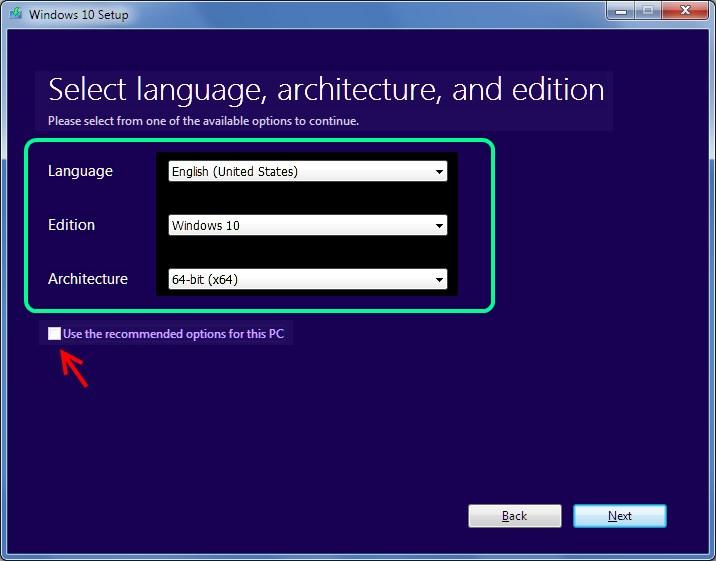Open the Language dropdown
The height and width of the screenshot is (561, 716).
(308, 171)
